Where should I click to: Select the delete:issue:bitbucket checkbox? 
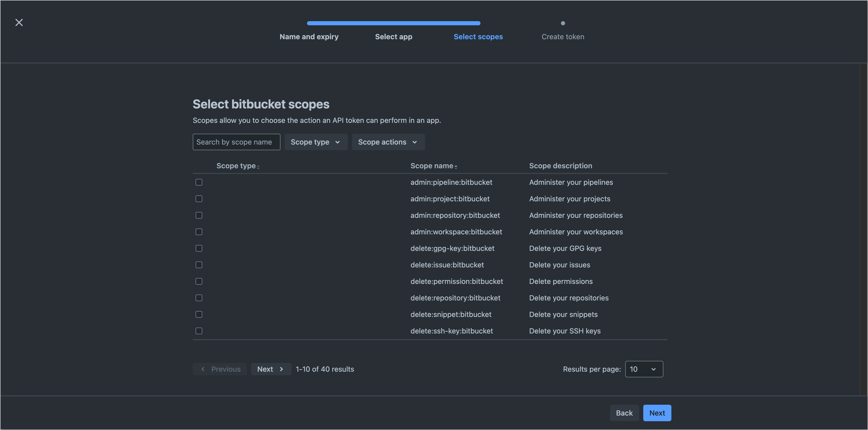point(199,265)
